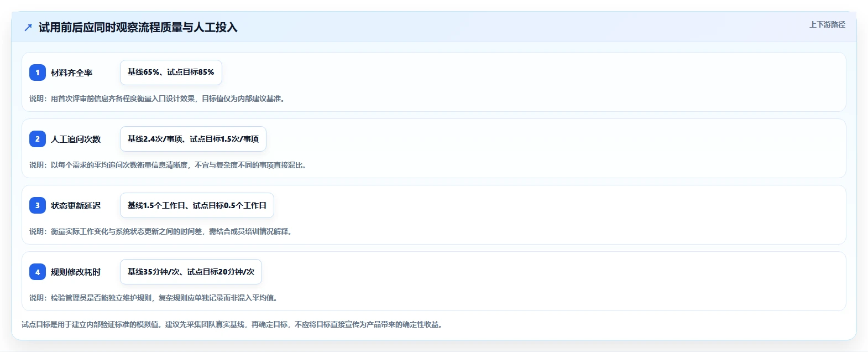
Task: Click the number 2 badge for 人工追问次数
Action: pyautogui.click(x=38, y=139)
